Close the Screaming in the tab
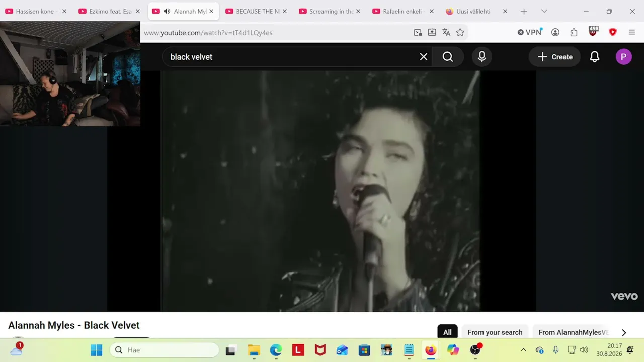 click(x=358, y=11)
